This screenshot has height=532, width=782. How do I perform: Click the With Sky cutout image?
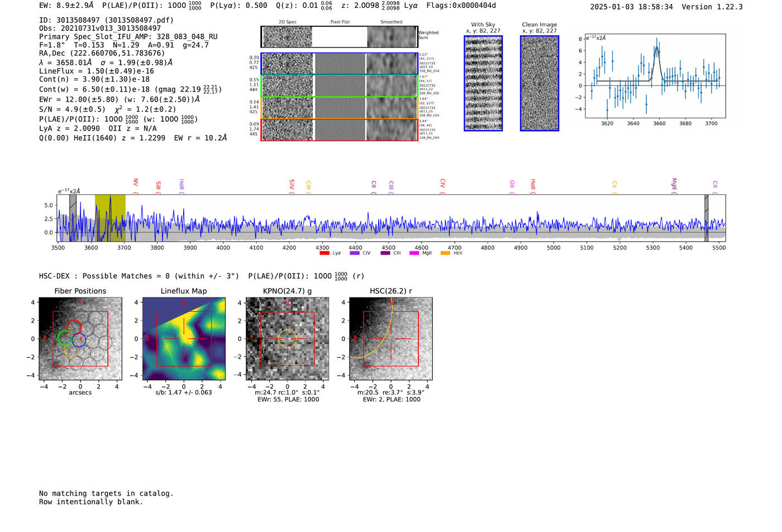click(x=483, y=83)
